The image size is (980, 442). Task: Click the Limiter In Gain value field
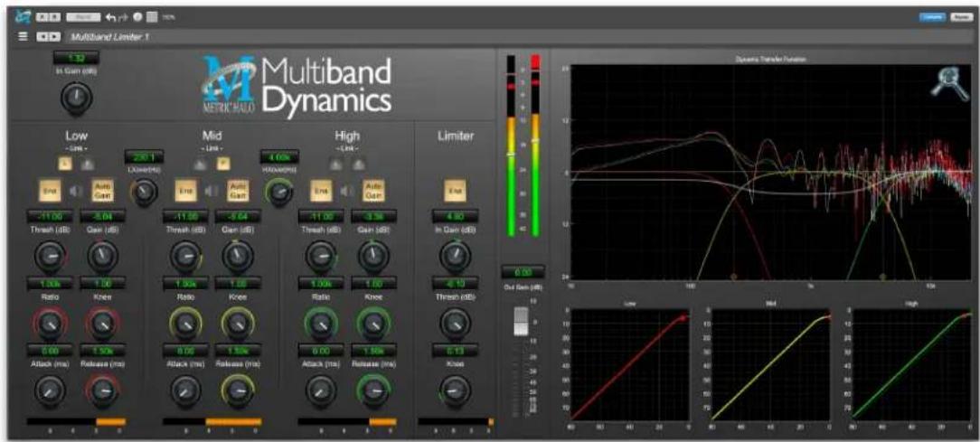(455, 216)
